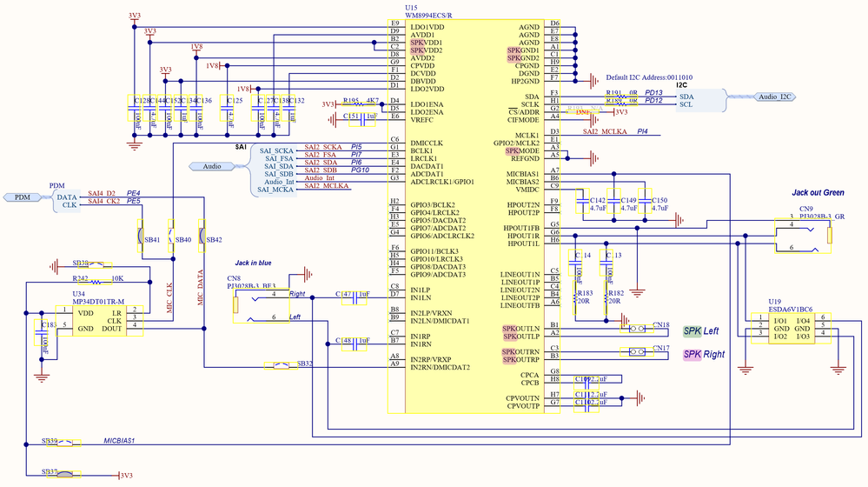Click the 'SPK Right' legend text
868x487 pixels.
coord(704,355)
